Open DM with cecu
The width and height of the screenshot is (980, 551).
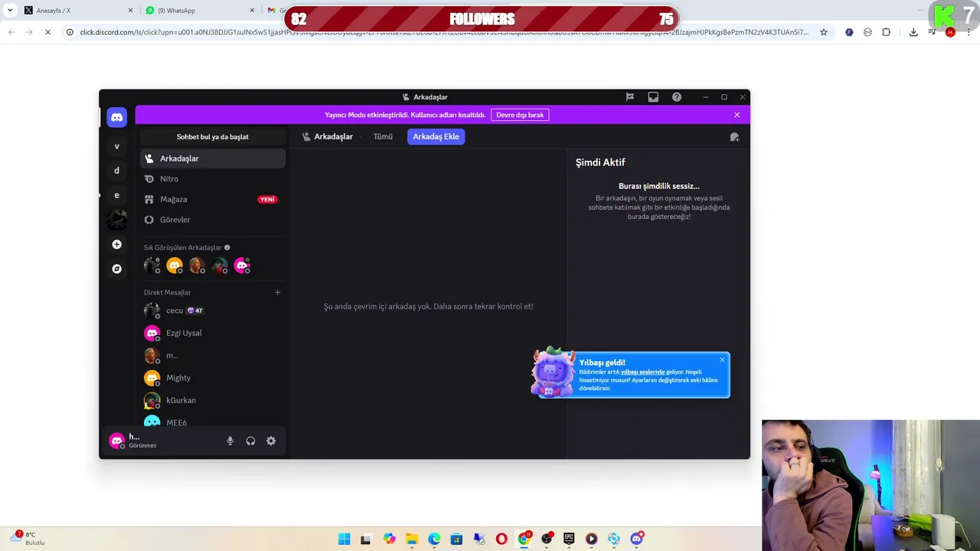click(213, 311)
